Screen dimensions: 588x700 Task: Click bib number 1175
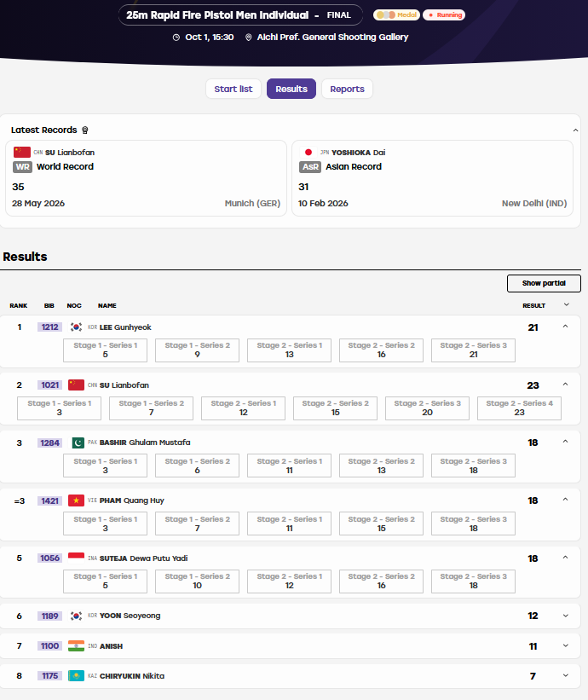(x=50, y=676)
